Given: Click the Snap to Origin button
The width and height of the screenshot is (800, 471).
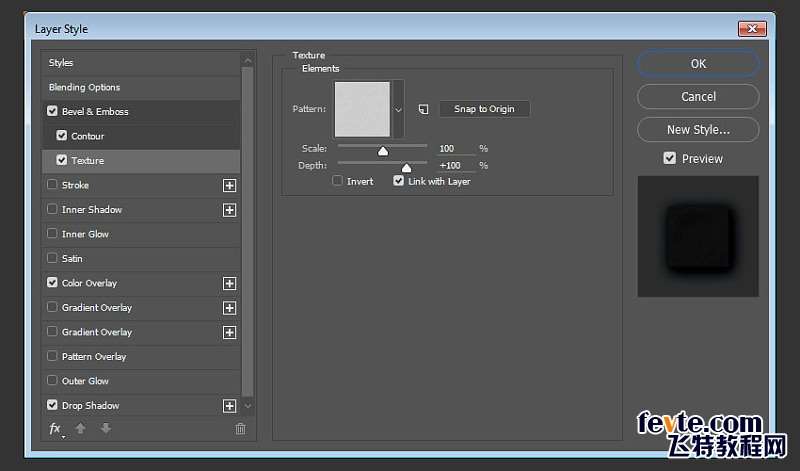Looking at the screenshot, I should coord(484,109).
